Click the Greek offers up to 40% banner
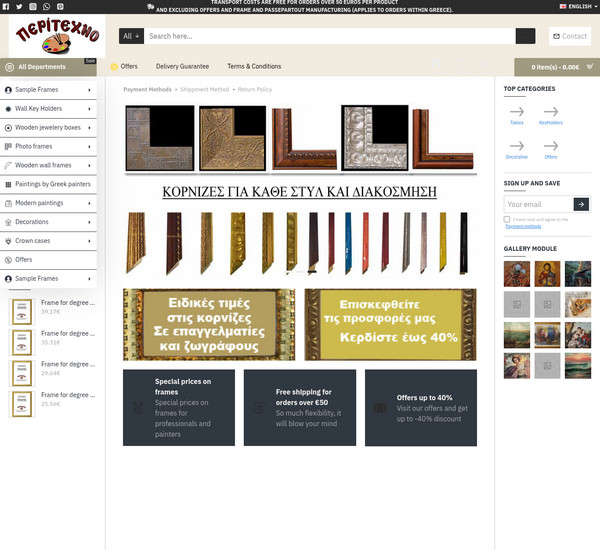600x550 pixels. 390,325
